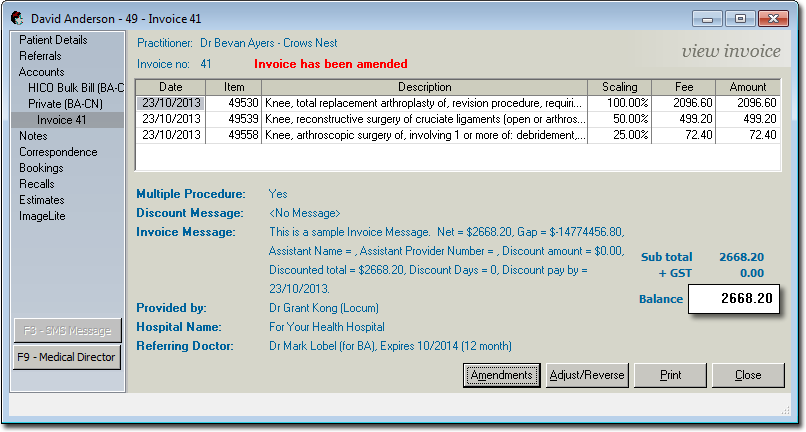Open Bookings in the sidebar
This screenshot has width=806, height=432.
coord(41,168)
